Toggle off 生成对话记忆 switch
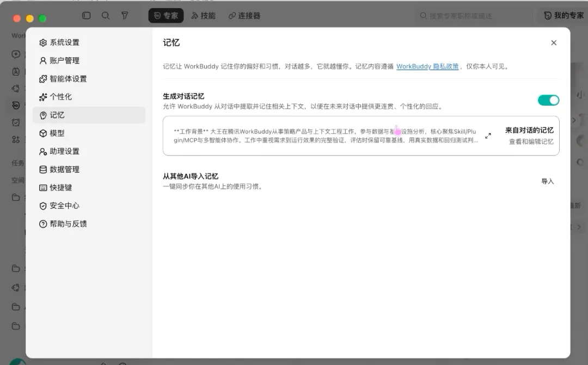This screenshot has width=588, height=365. click(x=548, y=100)
